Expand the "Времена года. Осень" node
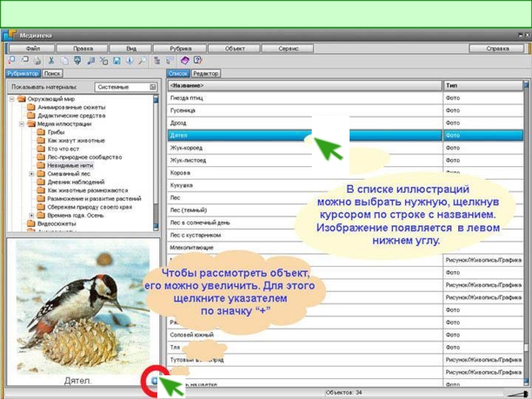 coord(31,215)
